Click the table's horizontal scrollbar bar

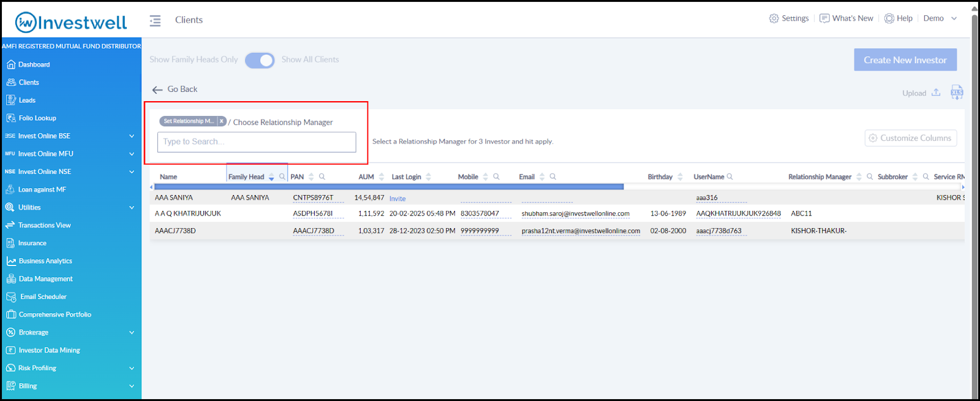tap(389, 186)
